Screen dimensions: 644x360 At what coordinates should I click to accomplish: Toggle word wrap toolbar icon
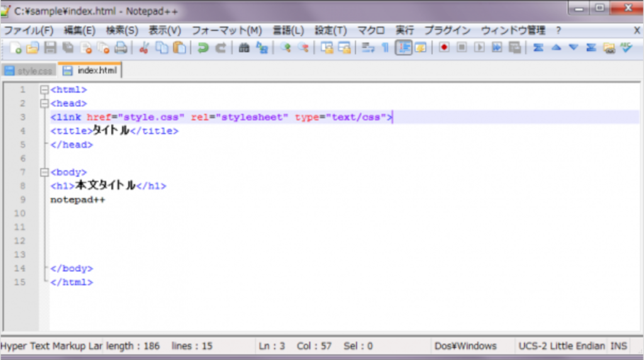click(x=367, y=48)
